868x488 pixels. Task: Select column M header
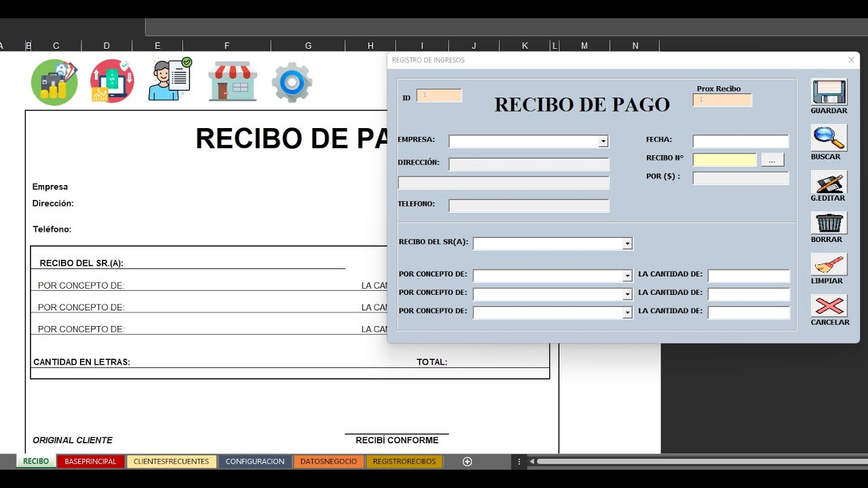(x=585, y=45)
